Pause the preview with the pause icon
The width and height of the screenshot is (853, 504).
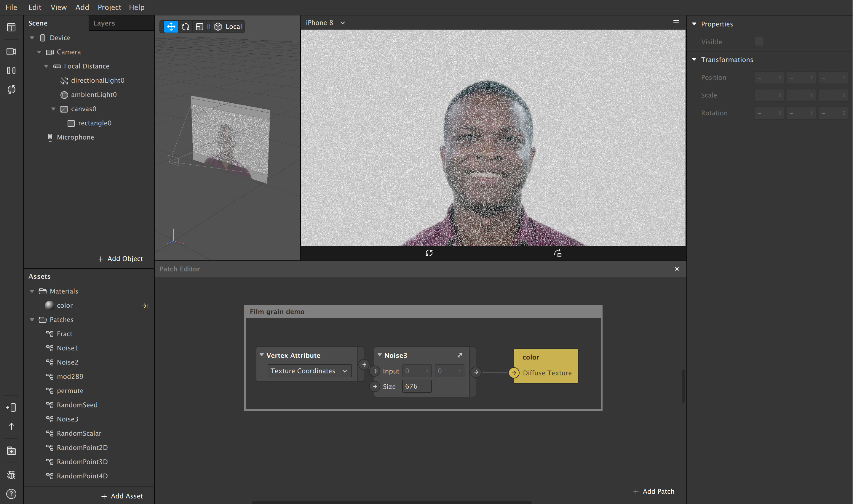pos(11,70)
